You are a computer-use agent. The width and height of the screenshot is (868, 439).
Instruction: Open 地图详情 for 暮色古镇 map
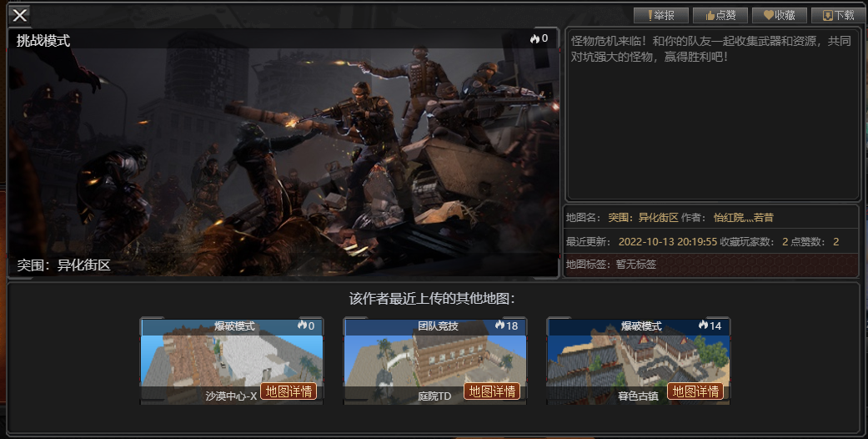tap(695, 391)
